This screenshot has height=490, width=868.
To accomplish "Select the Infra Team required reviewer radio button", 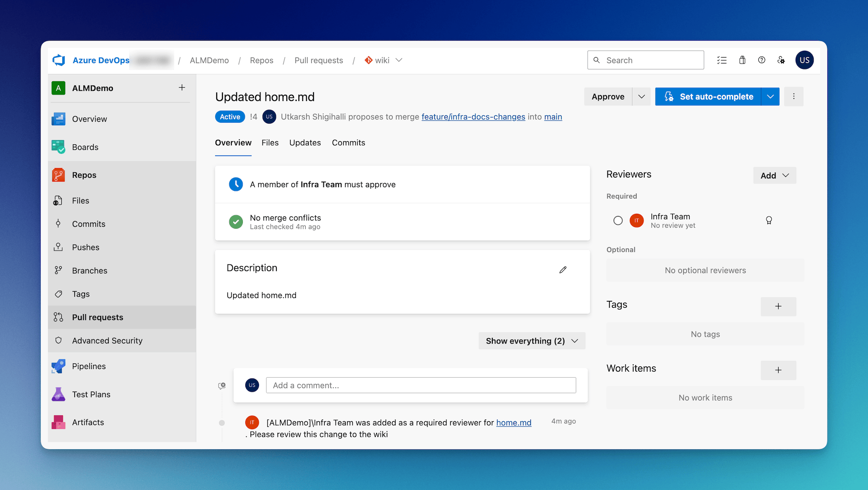I will pos(618,220).
